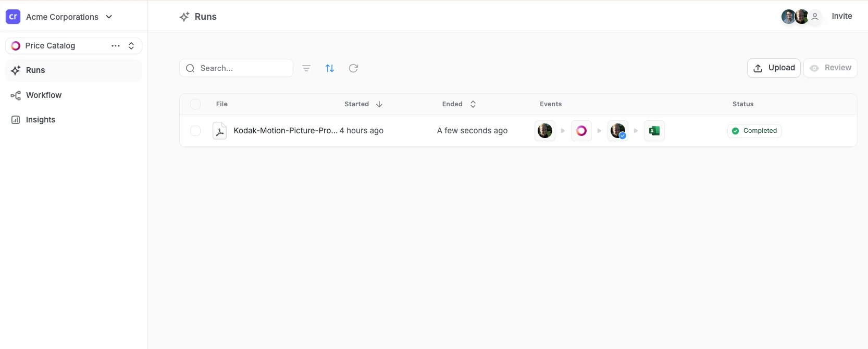Click the '4 hours ago' started time

(x=362, y=131)
